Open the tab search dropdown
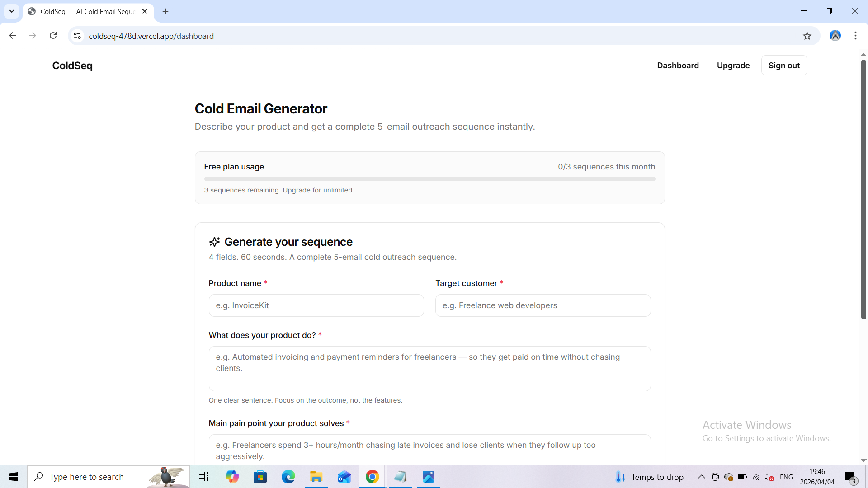The height and width of the screenshot is (488, 868). pos(11,11)
